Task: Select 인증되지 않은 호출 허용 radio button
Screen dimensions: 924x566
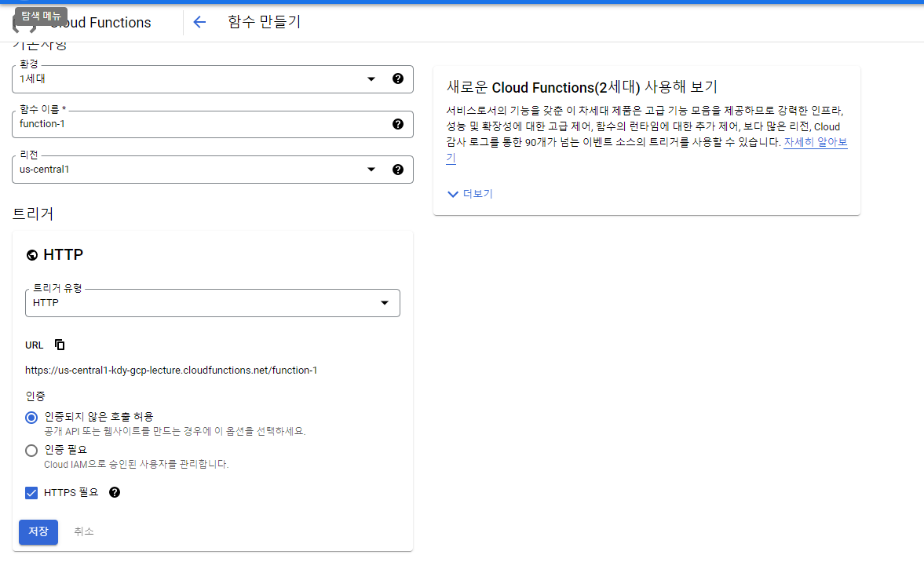Action: (32, 418)
